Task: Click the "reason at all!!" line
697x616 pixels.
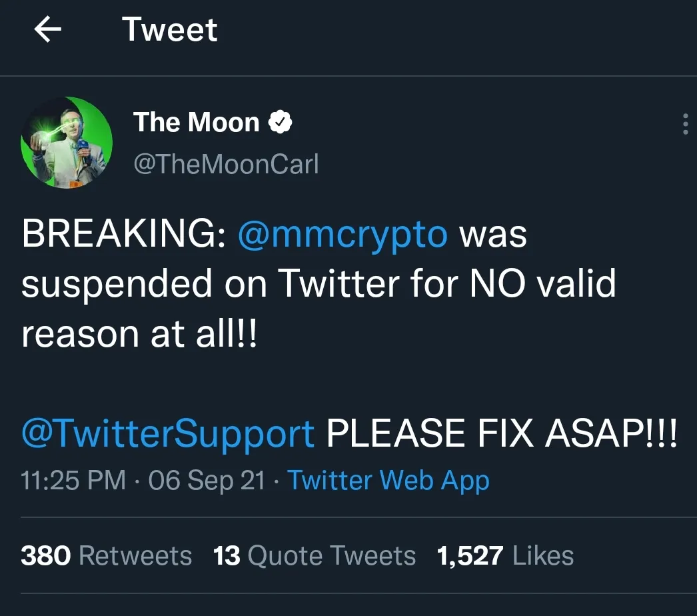Action: [139, 333]
